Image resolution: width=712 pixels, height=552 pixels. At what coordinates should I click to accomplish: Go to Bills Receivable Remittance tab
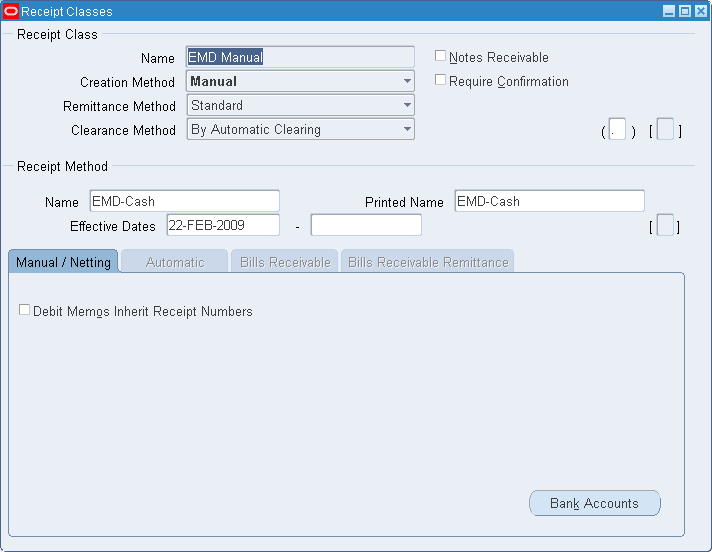tap(428, 262)
